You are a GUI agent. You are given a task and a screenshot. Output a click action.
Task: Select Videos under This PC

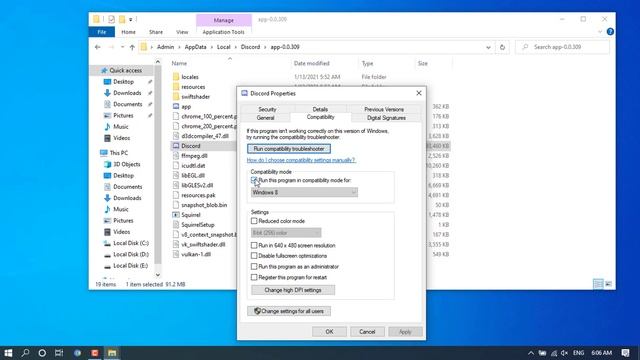(121, 232)
